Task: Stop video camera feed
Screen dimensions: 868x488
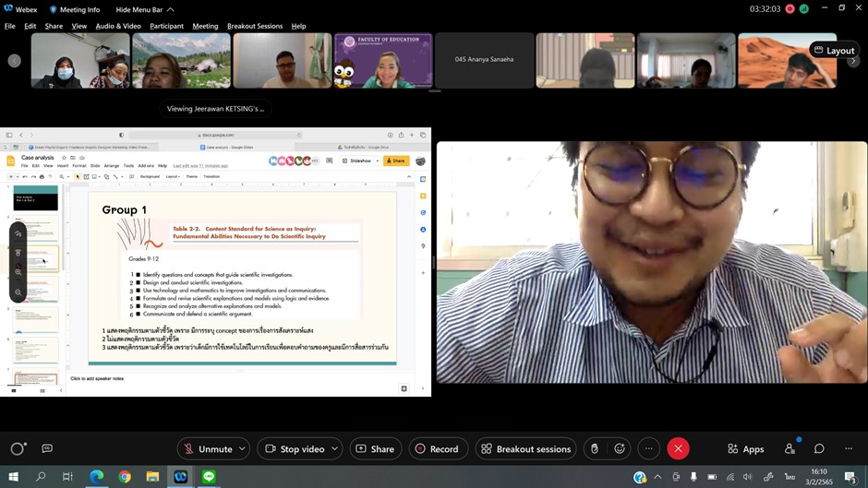Action: tap(295, 448)
